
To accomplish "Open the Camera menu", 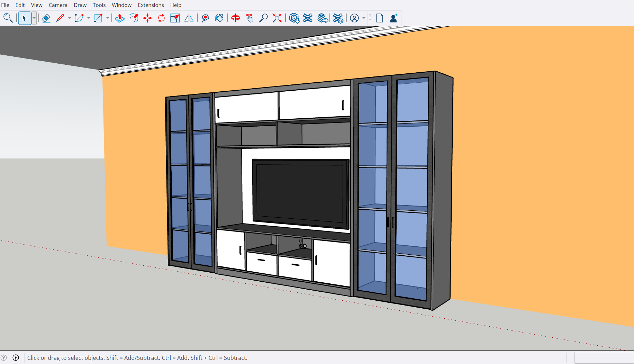I will click(58, 5).
